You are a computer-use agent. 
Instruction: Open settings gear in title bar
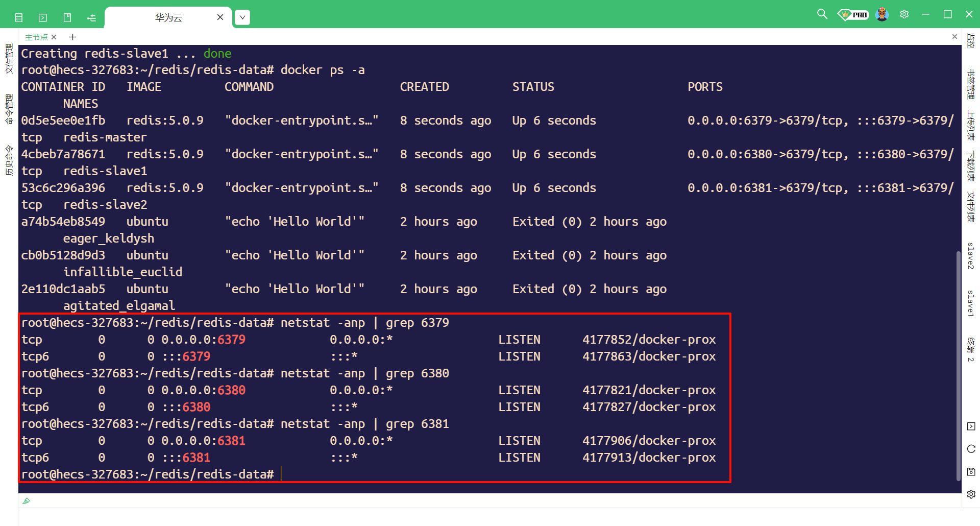click(x=904, y=14)
